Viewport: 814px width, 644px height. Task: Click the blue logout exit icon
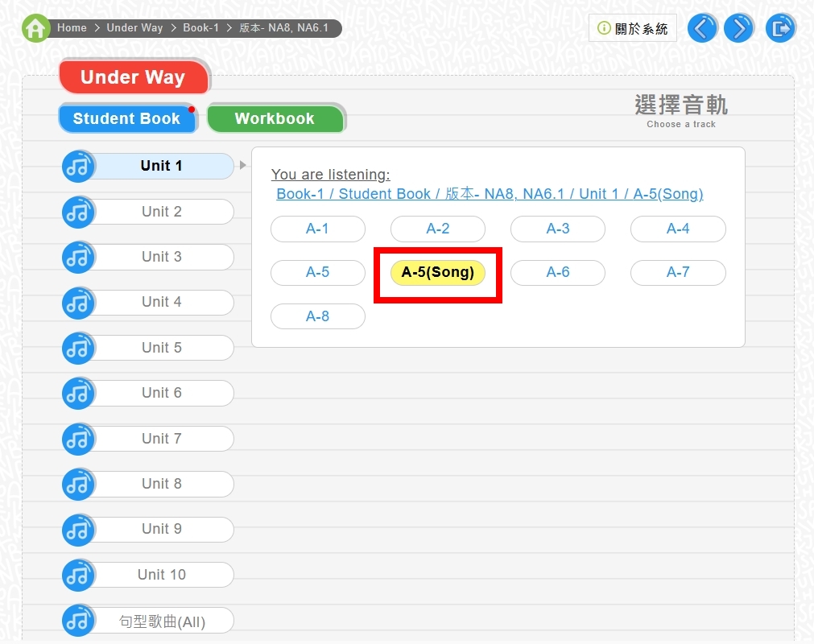pyautogui.click(x=781, y=28)
